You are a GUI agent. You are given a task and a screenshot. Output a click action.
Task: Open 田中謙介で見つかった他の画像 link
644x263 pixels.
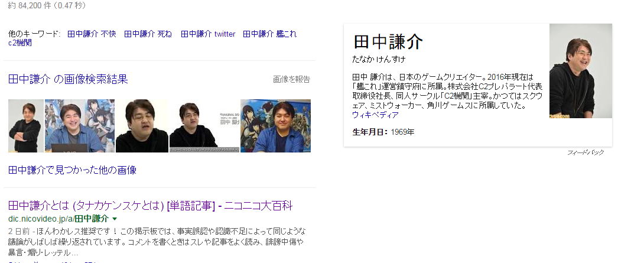coord(72,170)
